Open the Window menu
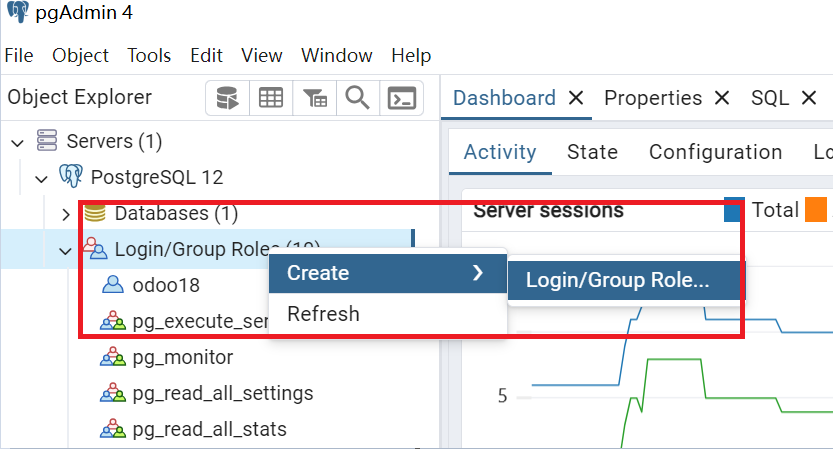Image resolution: width=833 pixels, height=449 pixels. point(337,55)
